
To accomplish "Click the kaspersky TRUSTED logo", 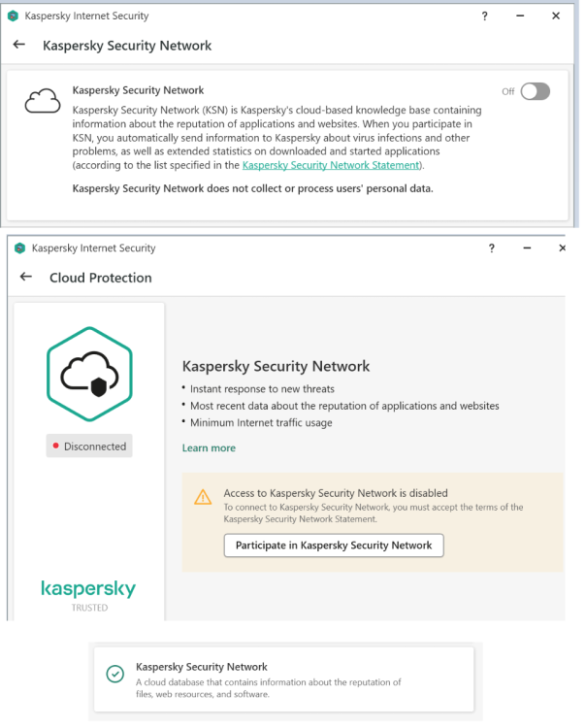I will tap(88, 596).
